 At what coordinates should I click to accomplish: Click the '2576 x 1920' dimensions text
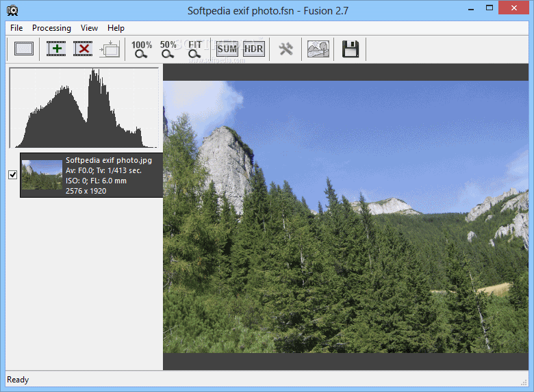tap(86, 191)
